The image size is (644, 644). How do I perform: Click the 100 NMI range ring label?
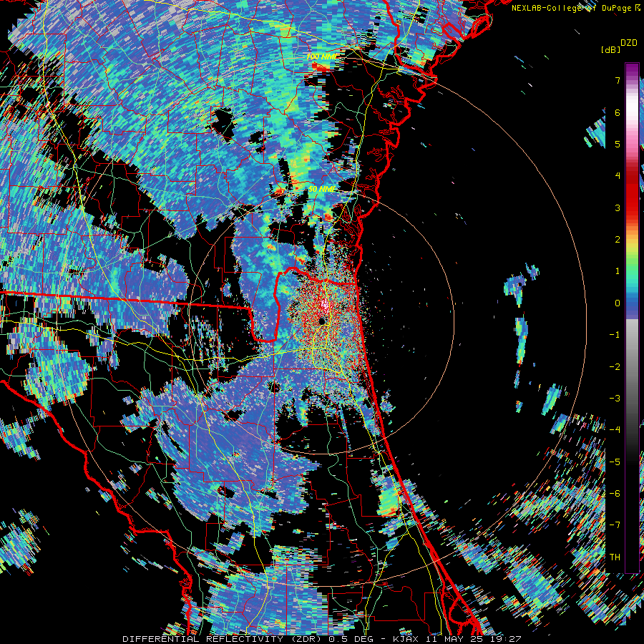(321, 57)
